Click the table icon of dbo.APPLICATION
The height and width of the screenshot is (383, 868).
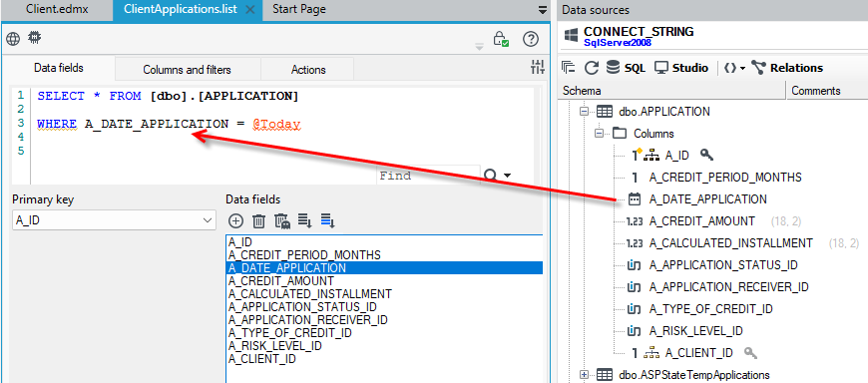tap(605, 112)
